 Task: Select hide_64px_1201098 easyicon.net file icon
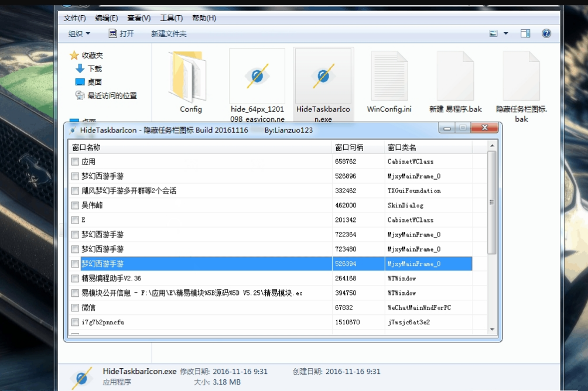pyautogui.click(x=257, y=76)
